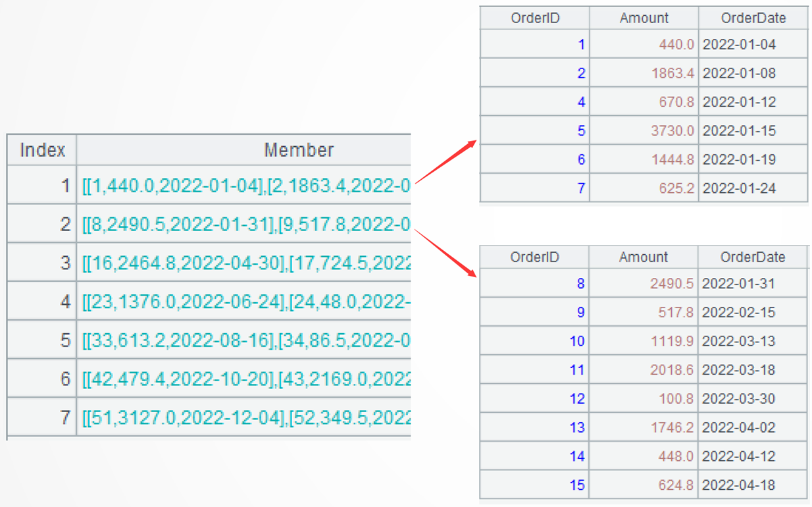Select Index cell number 5
This screenshot has width=812, height=507.
(x=43, y=340)
